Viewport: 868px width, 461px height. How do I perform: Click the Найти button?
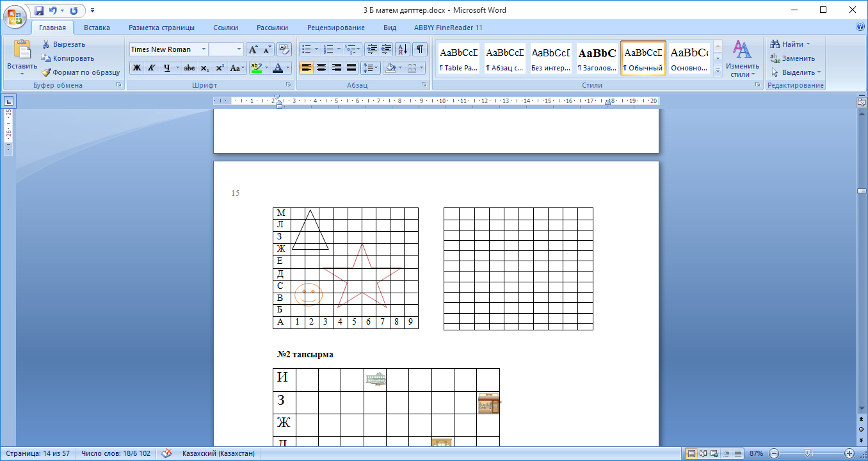(x=791, y=44)
